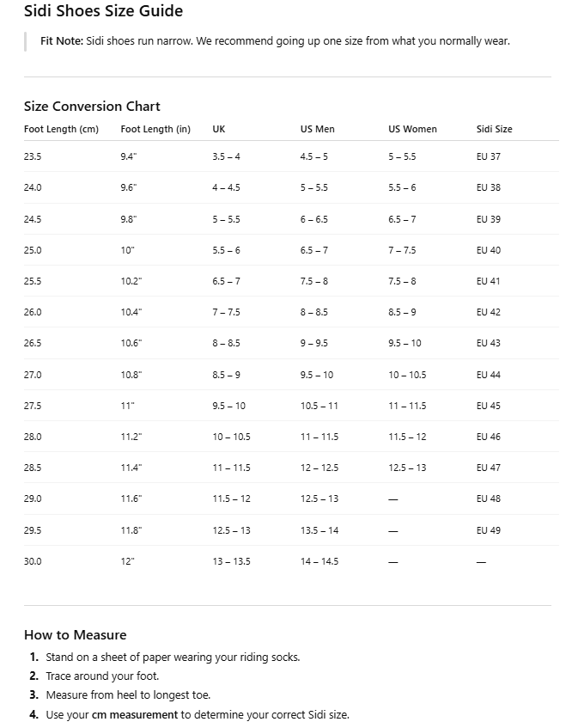Select the Foot Length (in) column header
The width and height of the screenshot is (566, 728).
155,129
